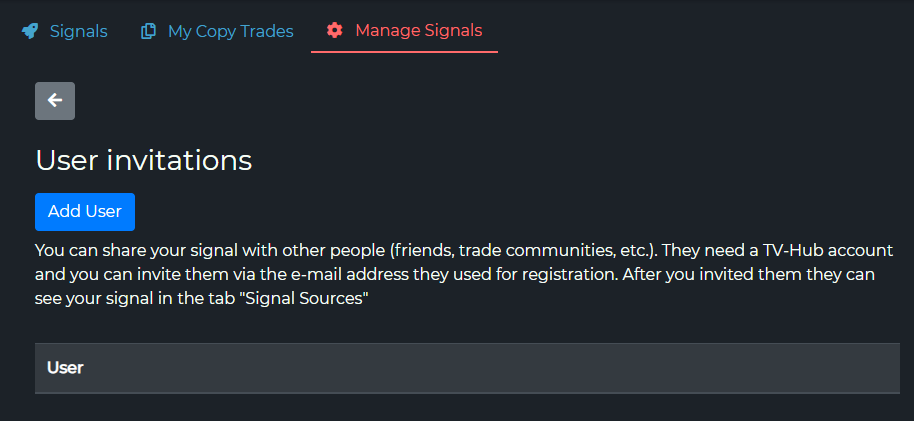This screenshot has width=914, height=421.
Task: Open the Signals tab
Action: pyautogui.click(x=78, y=31)
